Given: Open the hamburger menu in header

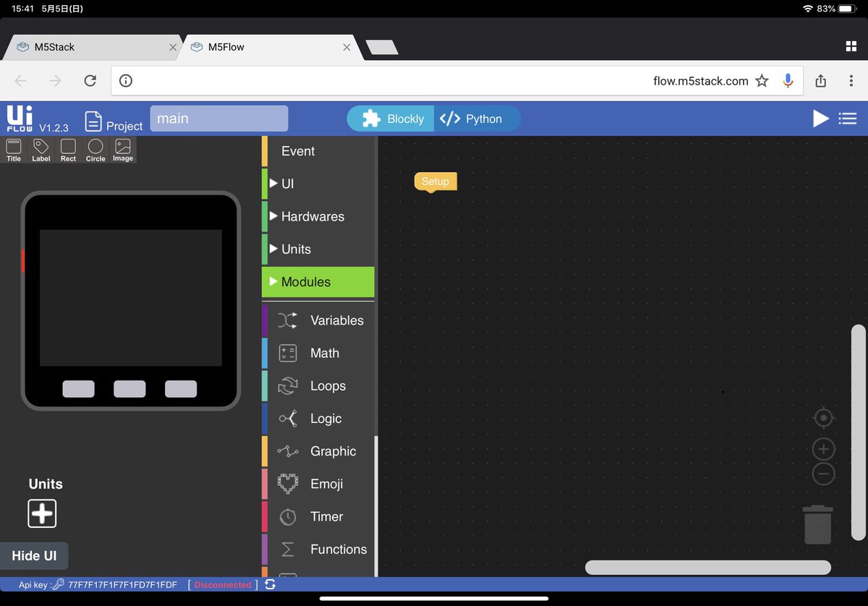Looking at the screenshot, I should (x=848, y=119).
